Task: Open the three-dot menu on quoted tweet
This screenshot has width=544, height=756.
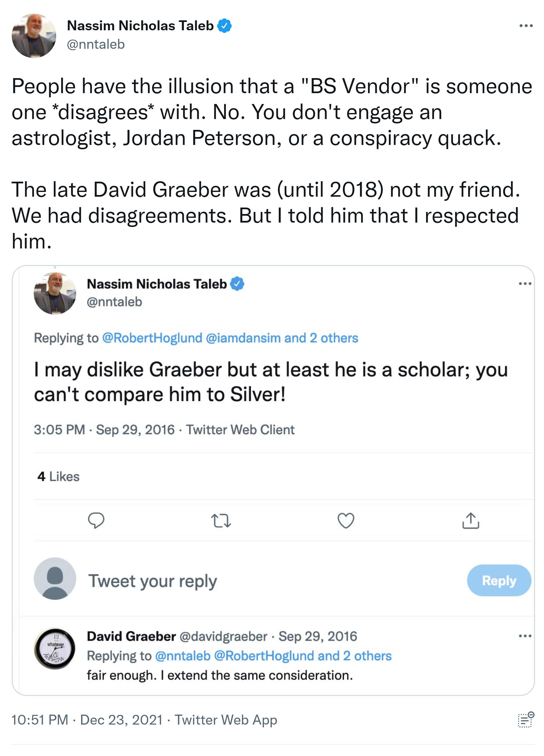Action: pyautogui.click(x=525, y=284)
